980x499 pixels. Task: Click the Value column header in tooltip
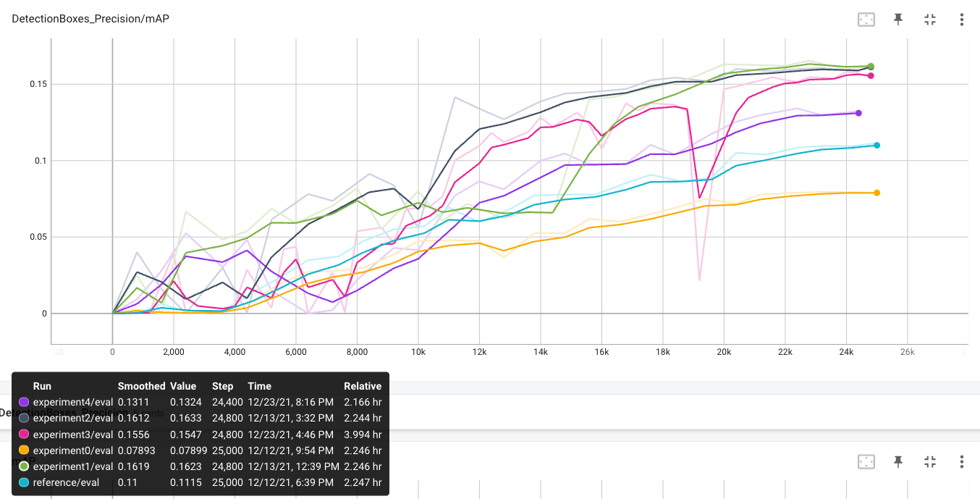coord(184,386)
